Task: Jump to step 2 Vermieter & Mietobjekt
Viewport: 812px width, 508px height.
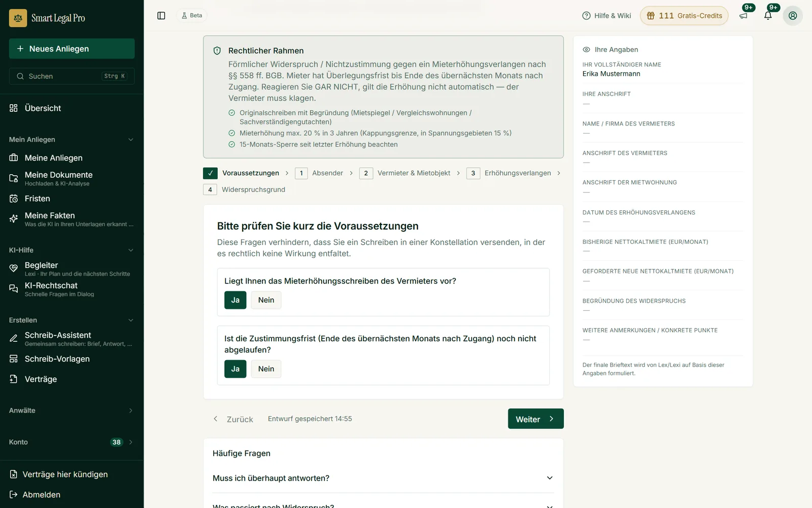Action: [405, 173]
